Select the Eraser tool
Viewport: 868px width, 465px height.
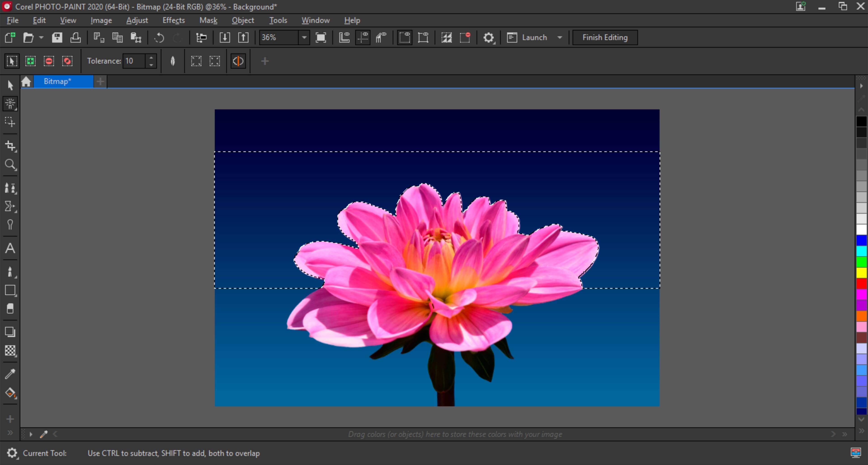(x=10, y=308)
